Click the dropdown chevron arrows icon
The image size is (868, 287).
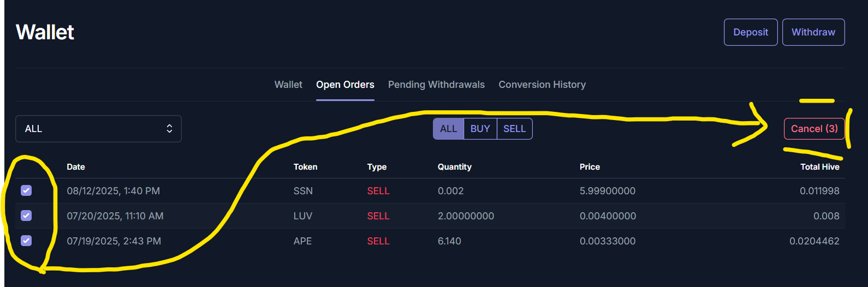[169, 129]
